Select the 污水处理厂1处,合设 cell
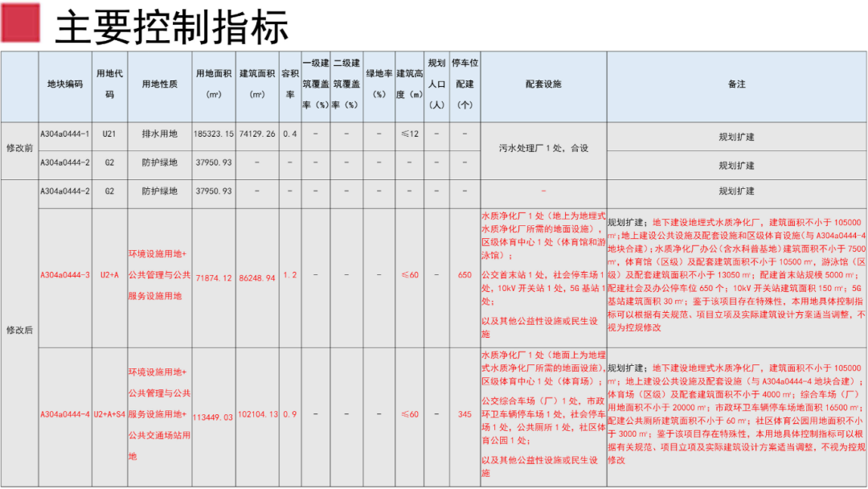 point(543,149)
